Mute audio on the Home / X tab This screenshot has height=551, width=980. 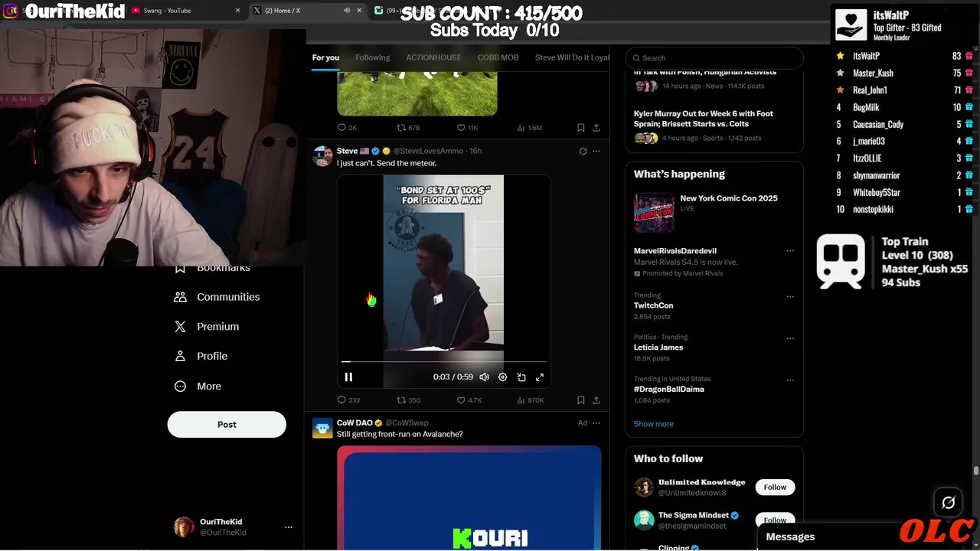tap(346, 11)
